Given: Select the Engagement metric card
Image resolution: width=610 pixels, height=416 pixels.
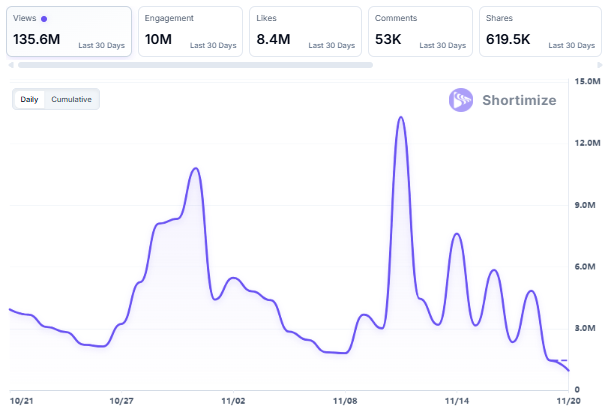Looking at the screenshot, I should [190, 31].
